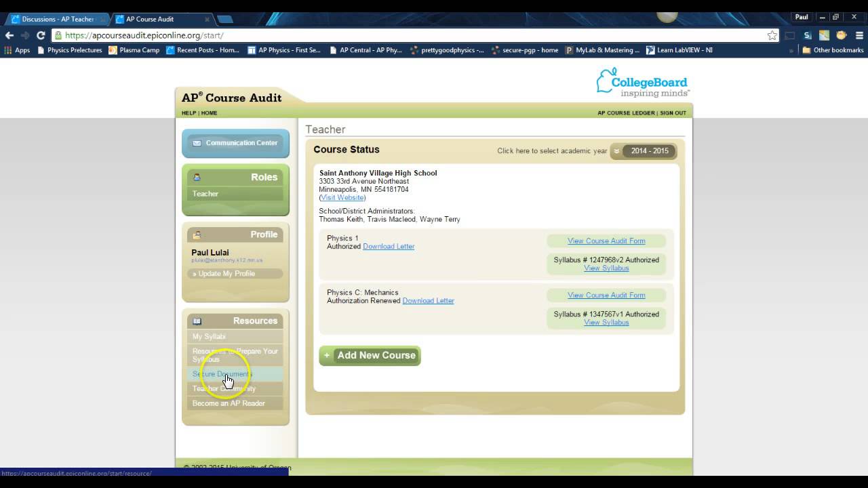This screenshot has width=868, height=488.
Task: Click the profile email address text
Action: pyautogui.click(x=226, y=260)
